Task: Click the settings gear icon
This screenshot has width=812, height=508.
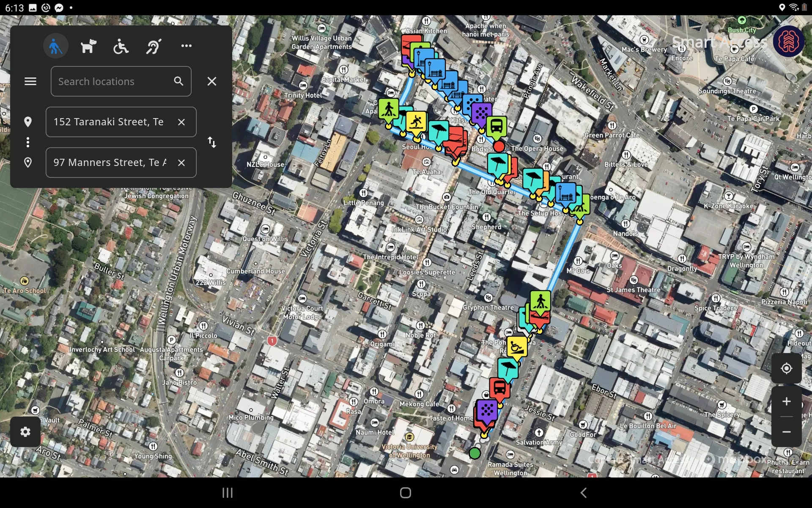Action: tap(25, 432)
